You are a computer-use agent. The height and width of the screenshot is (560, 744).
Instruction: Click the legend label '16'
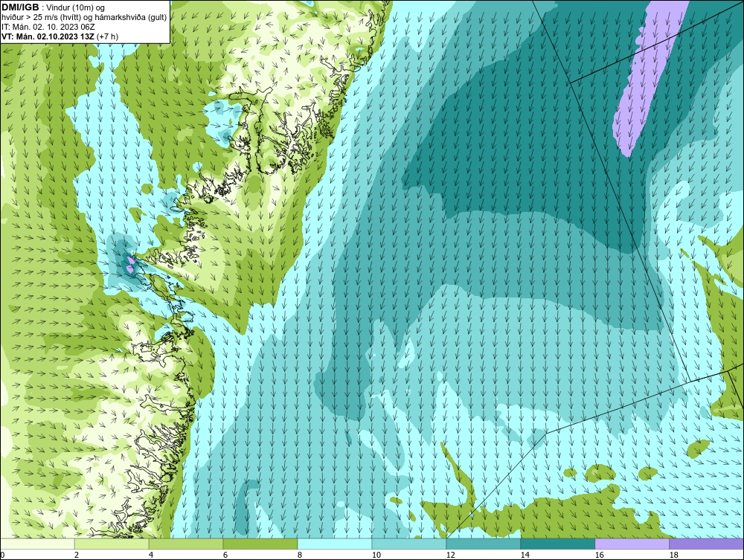coord(599,555)
